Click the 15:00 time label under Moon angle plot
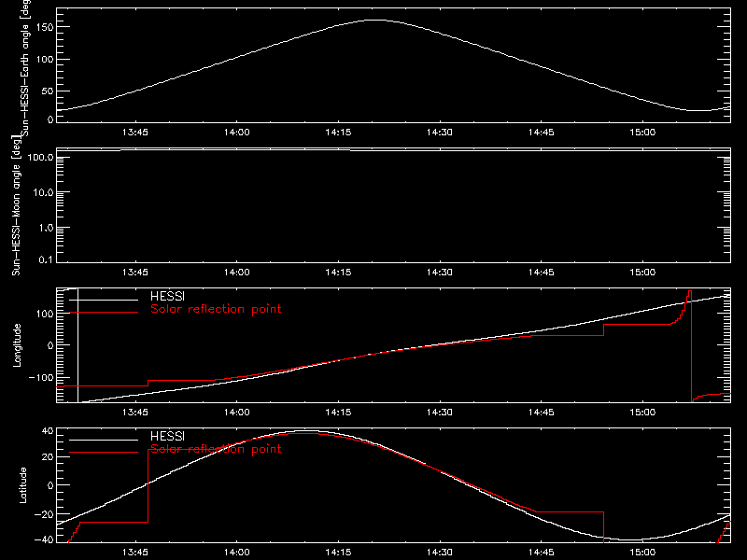 pos(642,273)
